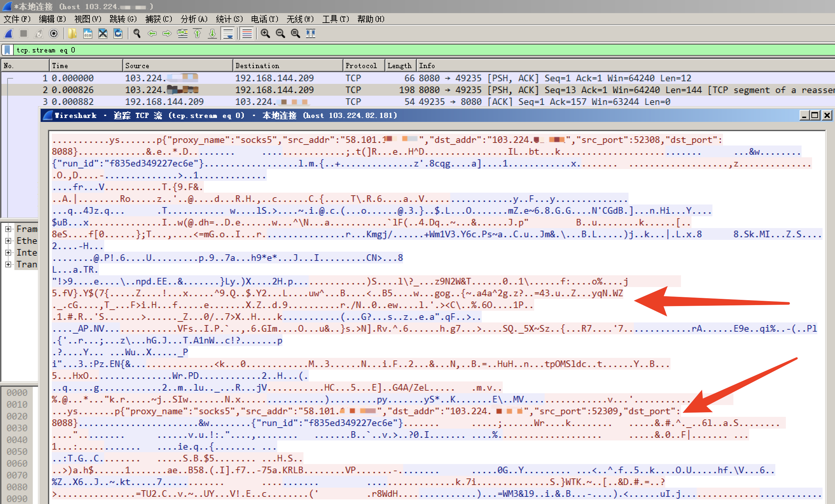Image resolution: width=835 pixels, height=504 pixels.
Task: Click the start capture shark fin icon
Action: click(x=9, y=33)
